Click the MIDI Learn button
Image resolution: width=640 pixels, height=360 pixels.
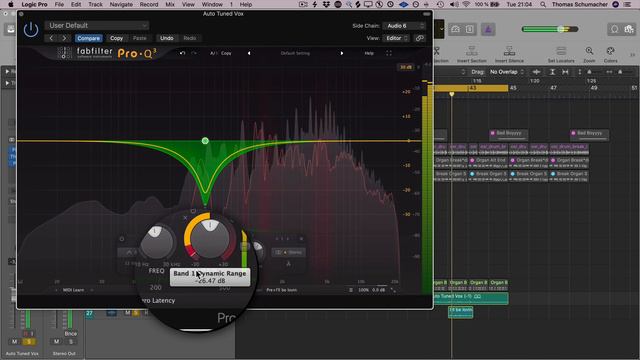[73, 290]
